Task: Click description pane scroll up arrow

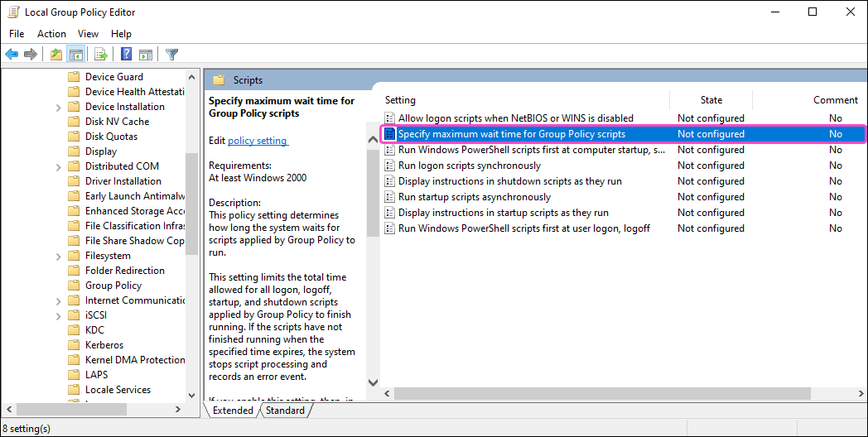Action: coord(373,141)
